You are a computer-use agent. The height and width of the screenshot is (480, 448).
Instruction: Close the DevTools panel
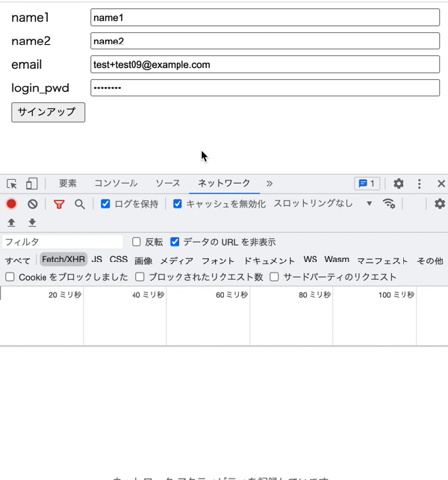pos(441,184)
